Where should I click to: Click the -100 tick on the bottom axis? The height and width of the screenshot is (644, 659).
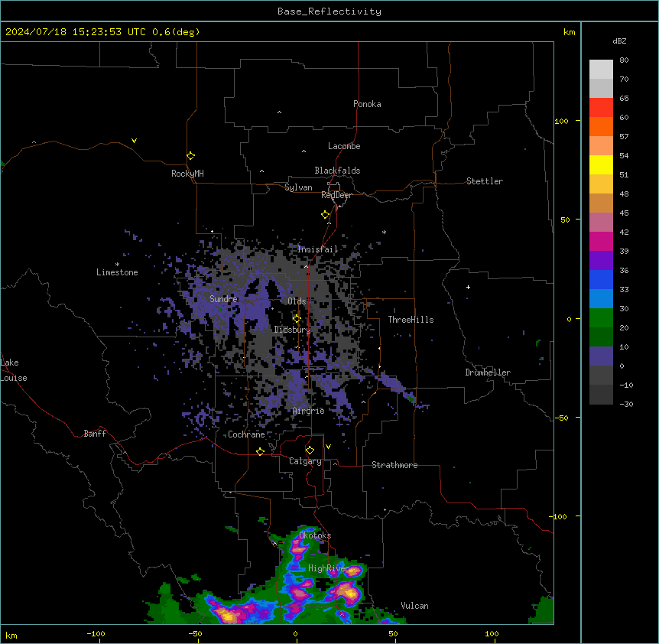96,633
